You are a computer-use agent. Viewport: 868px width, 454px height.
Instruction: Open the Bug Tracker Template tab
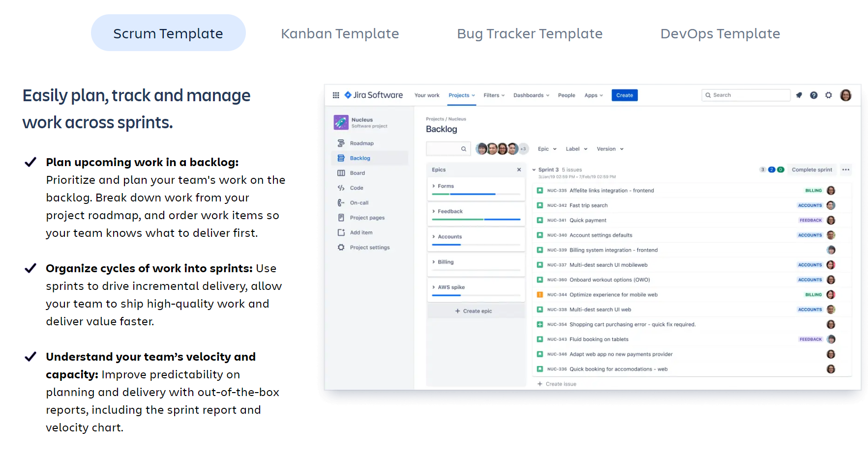pyautogui.click(x=530, y=33)
